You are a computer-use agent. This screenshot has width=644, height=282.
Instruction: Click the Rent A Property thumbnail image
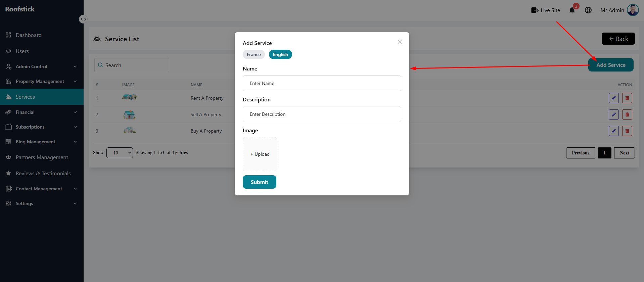coord(130,97)
